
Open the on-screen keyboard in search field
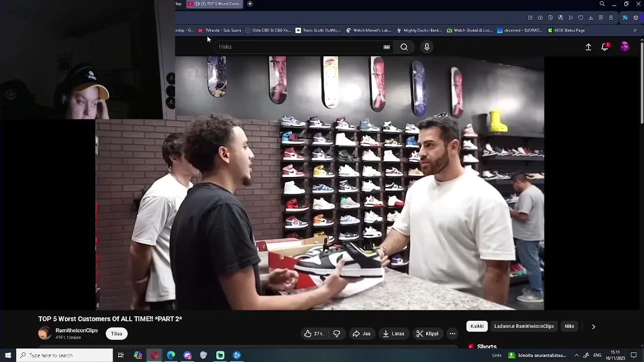[386, 47]
